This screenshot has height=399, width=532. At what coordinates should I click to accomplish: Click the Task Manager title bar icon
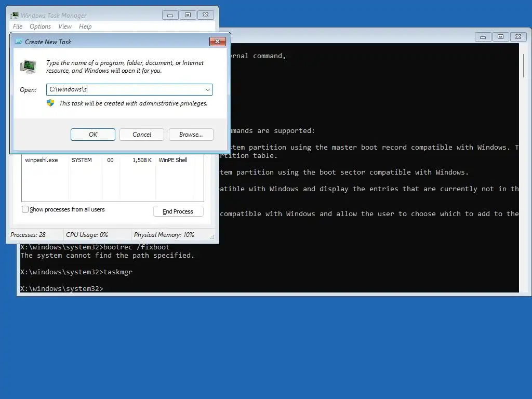14,15
